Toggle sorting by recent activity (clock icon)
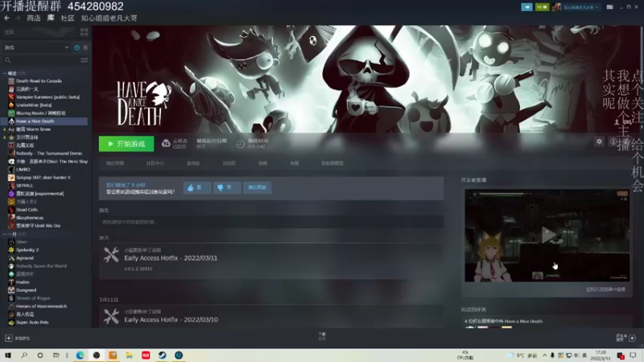 click(76, 47)
